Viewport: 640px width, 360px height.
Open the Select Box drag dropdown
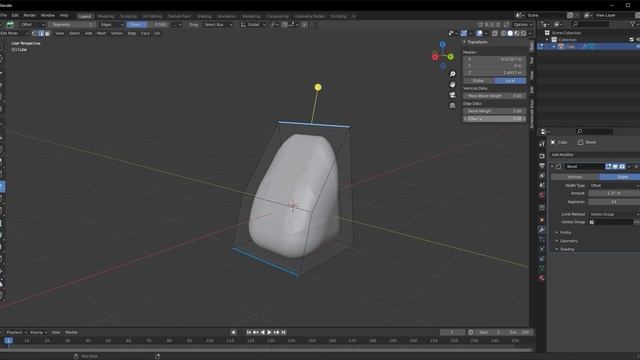click(x=218, y=25)
